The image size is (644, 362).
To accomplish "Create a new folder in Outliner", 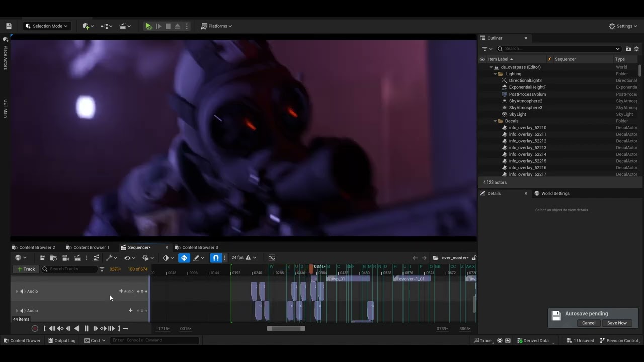I will coord(628,49).
